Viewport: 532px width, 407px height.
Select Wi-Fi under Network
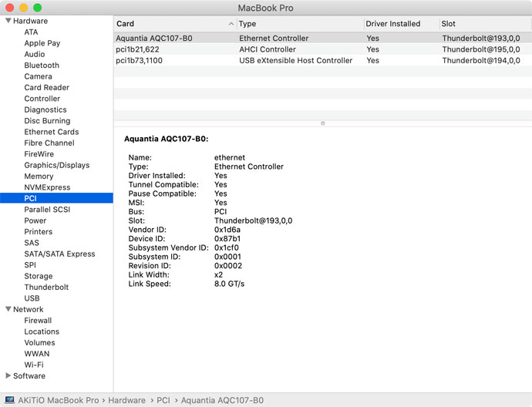(x=34, y=365)
